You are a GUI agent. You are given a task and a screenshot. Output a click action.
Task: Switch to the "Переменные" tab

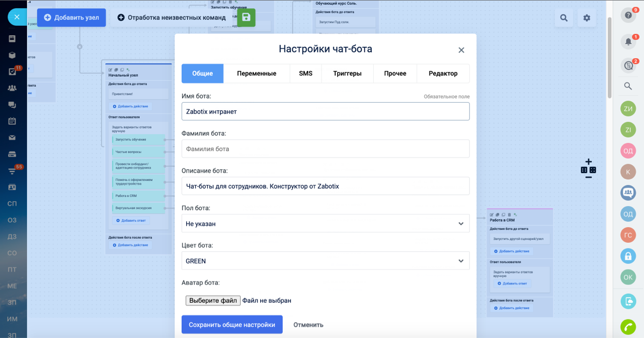(x=257, y=74)
